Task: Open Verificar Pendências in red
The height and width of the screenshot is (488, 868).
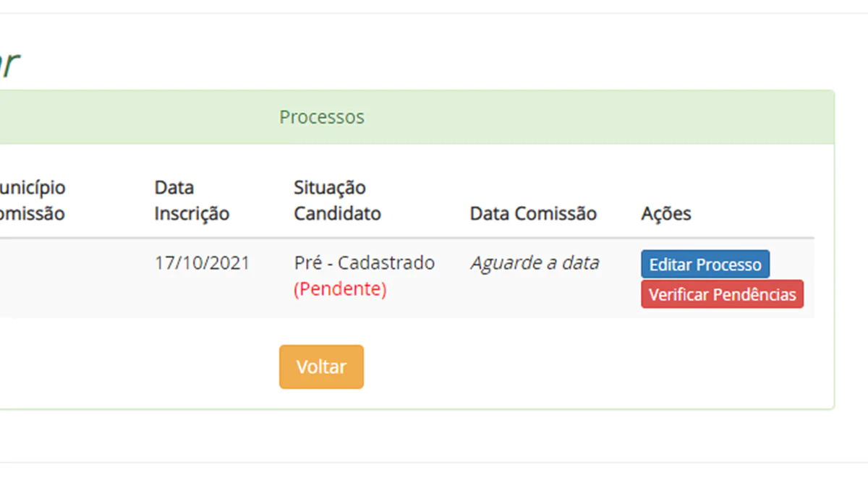Action: 722,295
